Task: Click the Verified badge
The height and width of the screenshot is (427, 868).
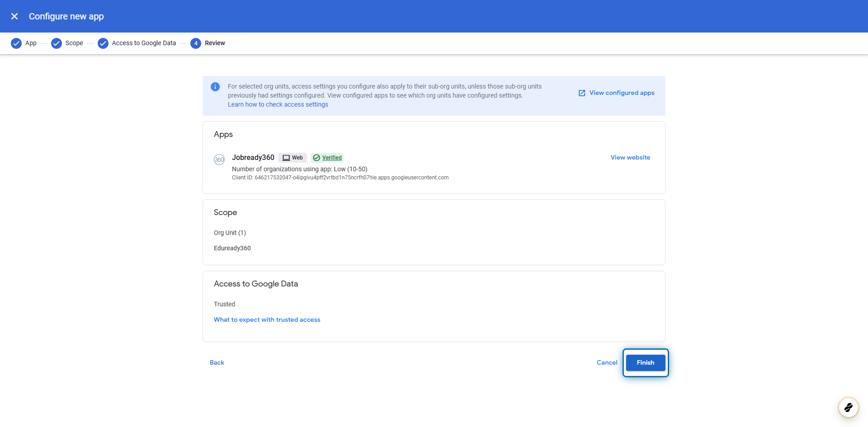Action: pyautogui.click(x=327, y=158)
